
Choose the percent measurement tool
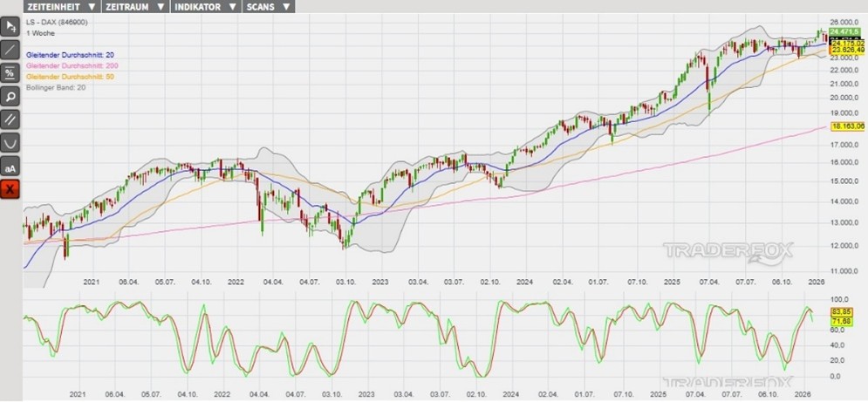[10, 73]
